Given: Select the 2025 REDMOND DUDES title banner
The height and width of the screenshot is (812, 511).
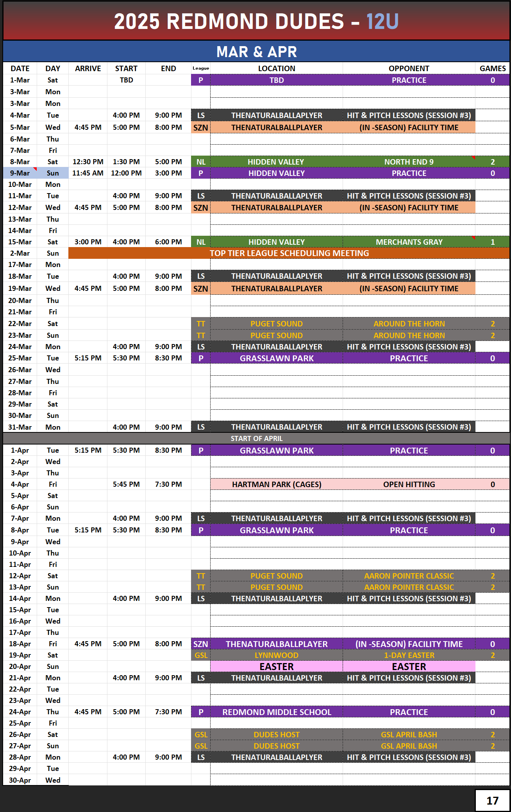Looking at the screenshot, I should point(256,22).
